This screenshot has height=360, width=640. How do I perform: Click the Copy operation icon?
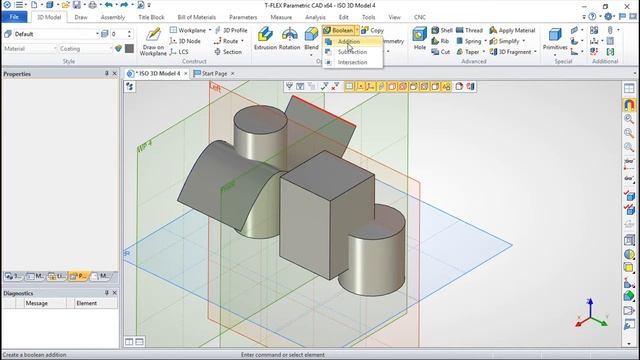(365, 30)
